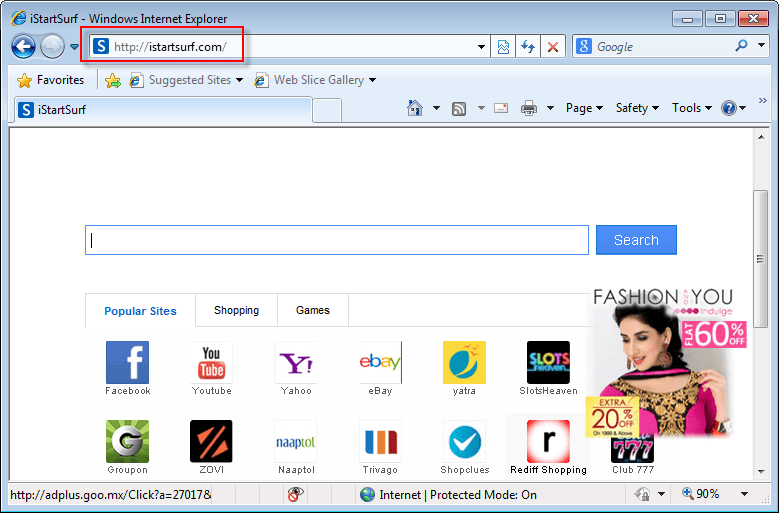The width and height of the screenshot is (779, 513).
Task: Click the magnifier search icon in toolbar
Action: (741, 46)
